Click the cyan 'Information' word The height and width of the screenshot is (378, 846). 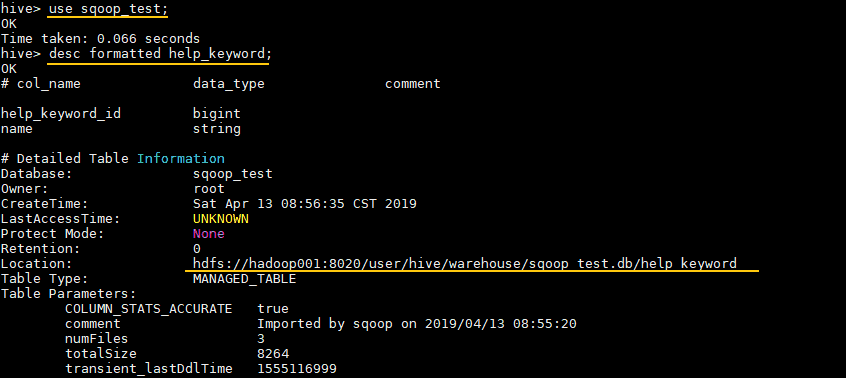181,159
